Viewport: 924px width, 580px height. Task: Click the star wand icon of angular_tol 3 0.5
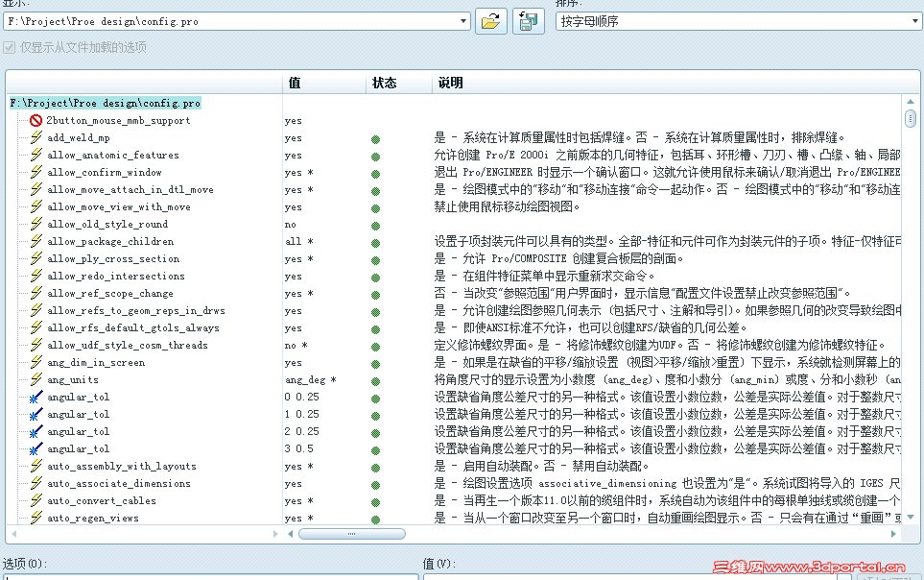pyautogui.click(x=36, y=448)
